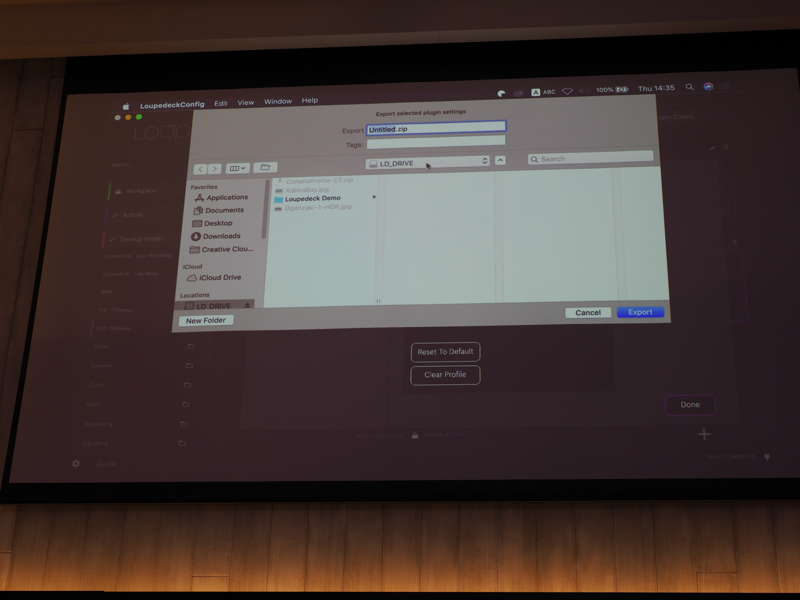This screenshot has width=800, height=600.
Task: Click the column resize handle at bottom
Action: [378, 301]
